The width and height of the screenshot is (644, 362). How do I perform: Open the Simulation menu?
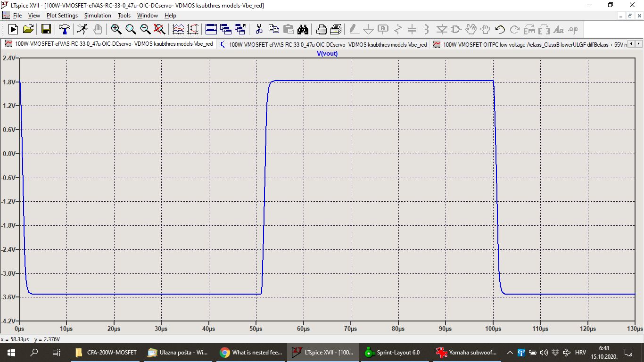coord(98,16)
